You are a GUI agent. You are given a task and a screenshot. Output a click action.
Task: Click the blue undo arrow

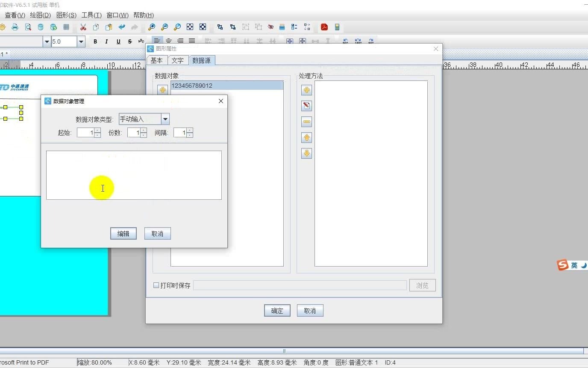122,27
